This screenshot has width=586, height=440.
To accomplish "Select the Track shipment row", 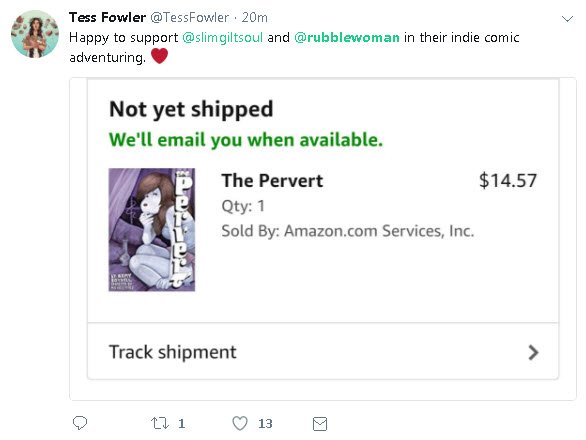I will 323,352.
